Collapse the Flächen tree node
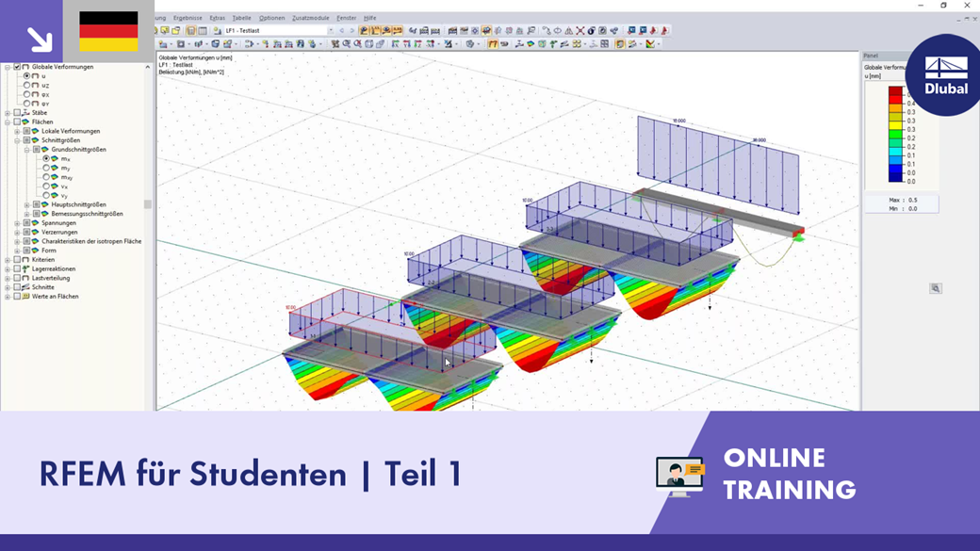The image size is (980, 551). (8, 122)
